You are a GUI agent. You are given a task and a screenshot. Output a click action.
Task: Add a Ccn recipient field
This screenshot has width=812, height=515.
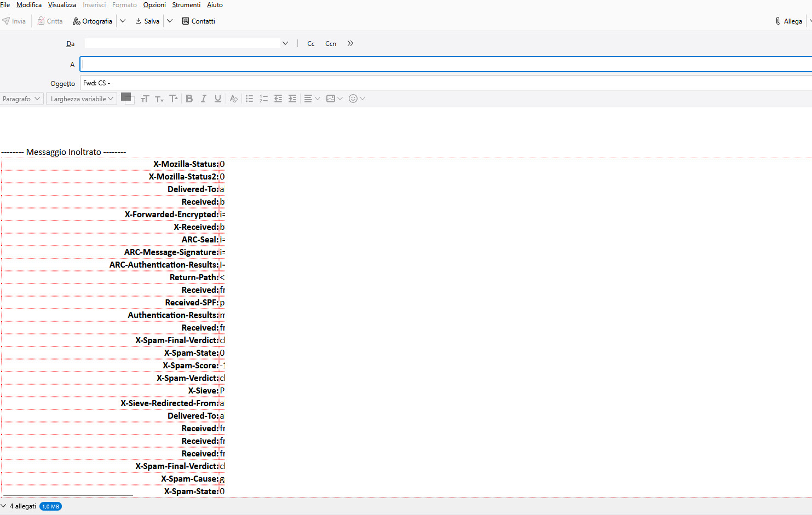[x=331, y=44]
